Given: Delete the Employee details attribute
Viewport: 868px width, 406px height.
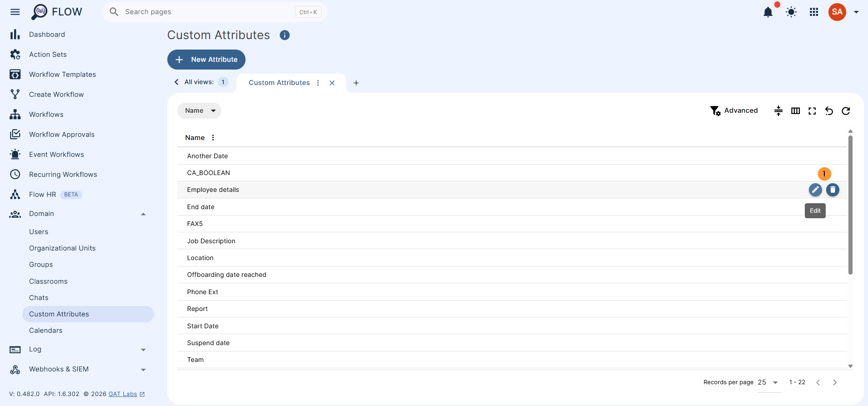Looking at the screenshot, I should 833,190.
